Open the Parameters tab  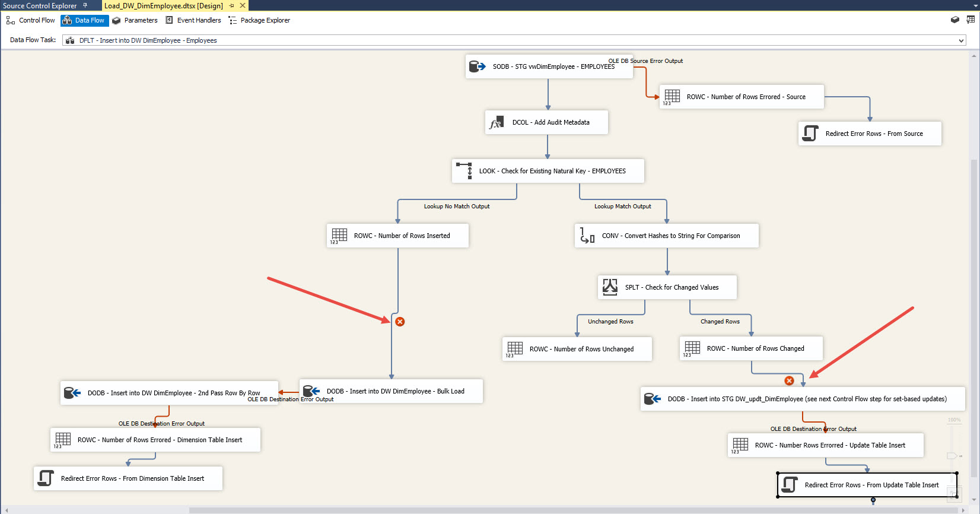pos(135,20)
